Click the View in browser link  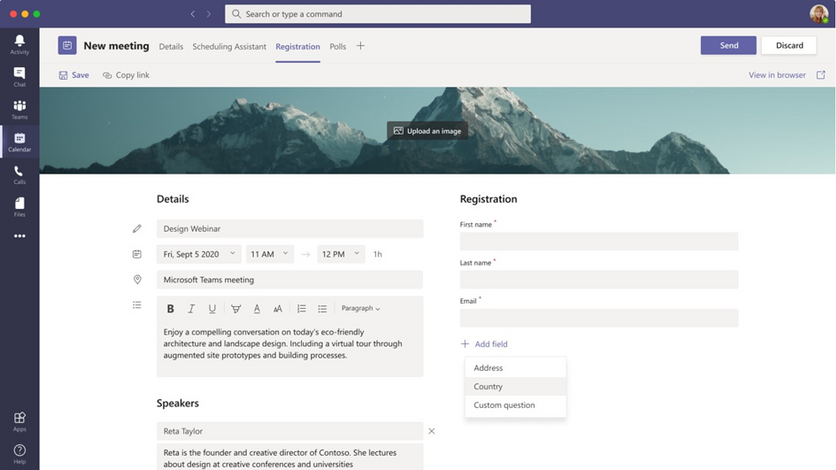pyautogui.click(x=777, y=75)
